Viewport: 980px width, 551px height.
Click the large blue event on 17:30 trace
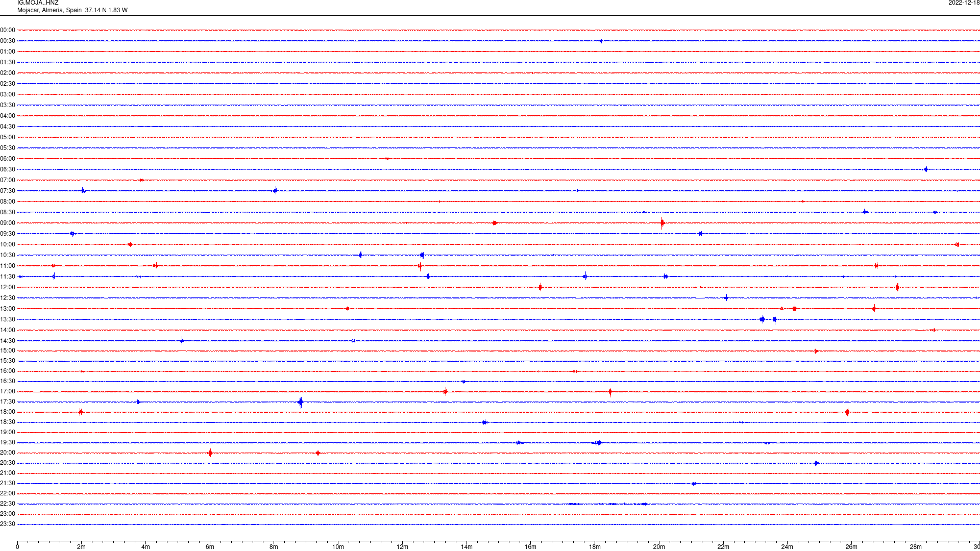pyautogui.click(x=301, y=403)
